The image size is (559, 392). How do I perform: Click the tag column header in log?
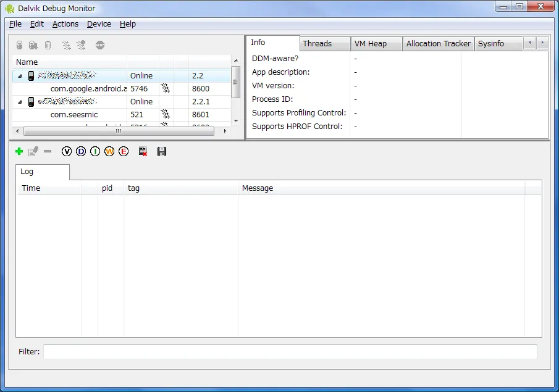[x=181, y=188]
